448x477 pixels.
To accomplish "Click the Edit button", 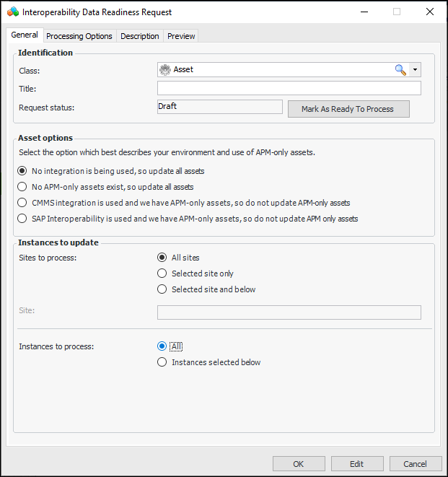I will click(x=357, y=464).
